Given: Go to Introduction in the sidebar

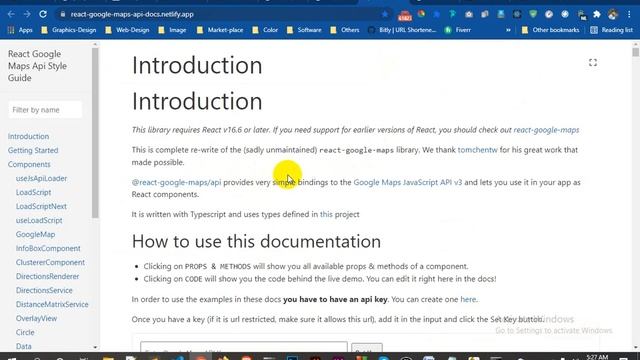Looking at the screenshot, I should tap(28, 136).
